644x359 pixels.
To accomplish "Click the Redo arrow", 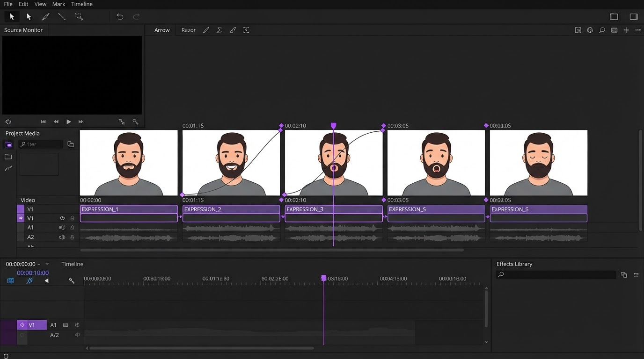I will (x=136, y=17).
